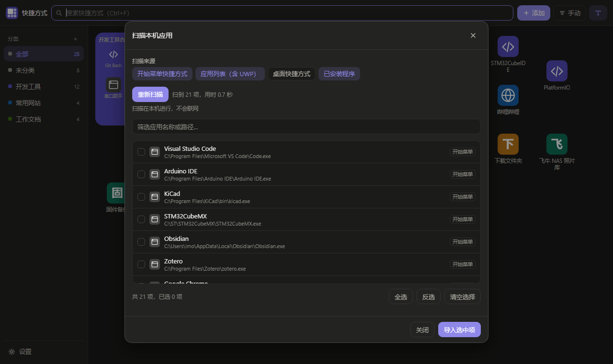Screen dimensions: 613x364
Task: Click the 飞牛 NAS 照片库 icon
Action: [557, 144]
